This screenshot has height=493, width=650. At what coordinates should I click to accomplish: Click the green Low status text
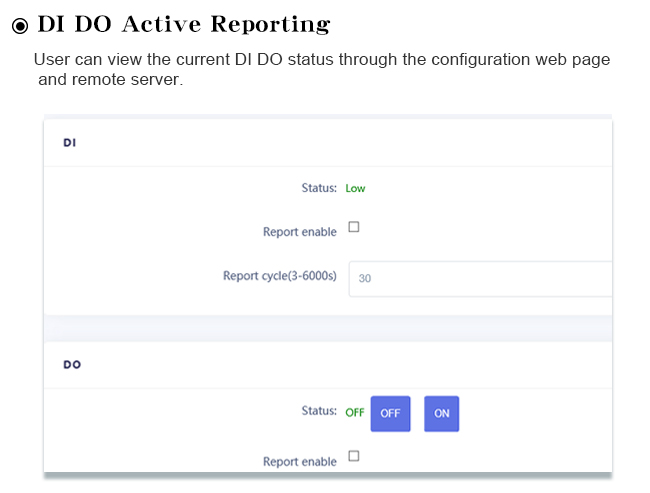pyautogui.click(x=355, y=188)
